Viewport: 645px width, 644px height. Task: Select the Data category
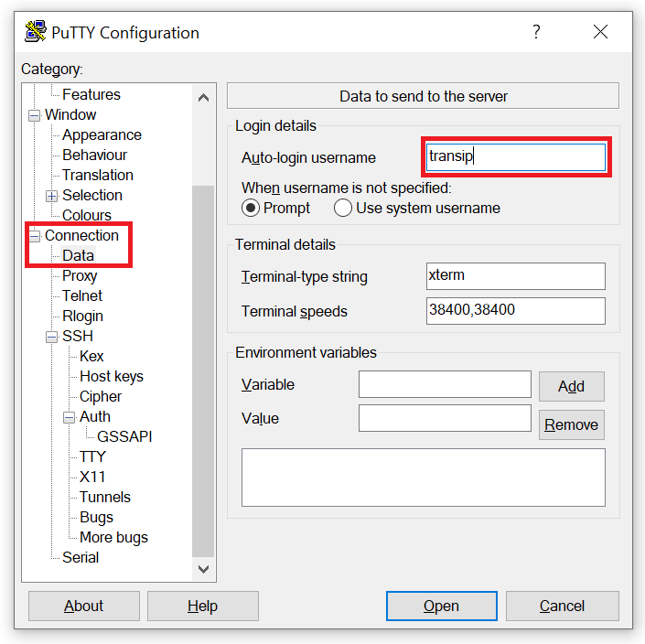(x=78, y=256)
